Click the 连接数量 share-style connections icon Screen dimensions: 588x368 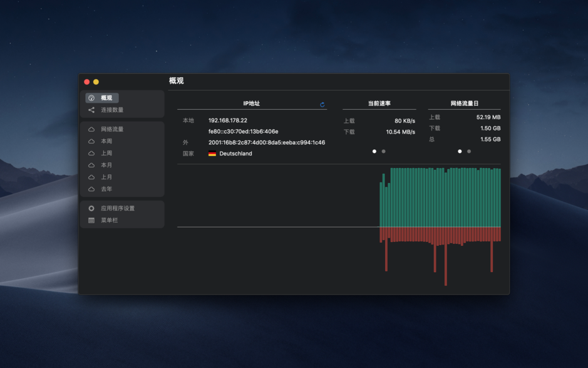90,110
